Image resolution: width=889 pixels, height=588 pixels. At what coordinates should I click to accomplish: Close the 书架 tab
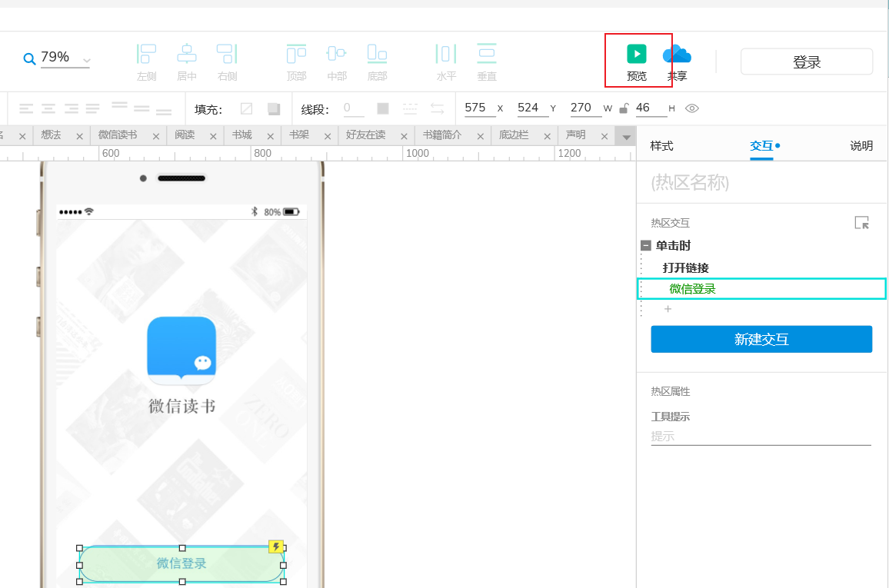[x=328, y=137]
